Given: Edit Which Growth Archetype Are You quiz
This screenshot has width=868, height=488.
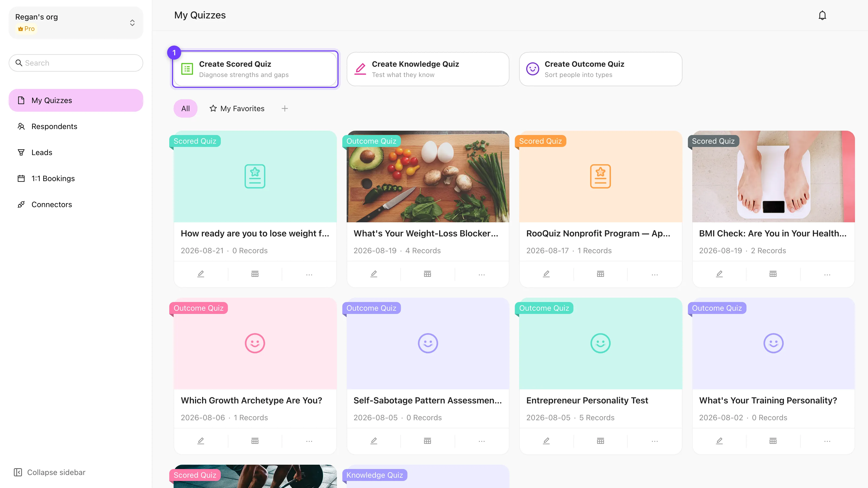Looking at the screenshot, I should tap(201, 441).
